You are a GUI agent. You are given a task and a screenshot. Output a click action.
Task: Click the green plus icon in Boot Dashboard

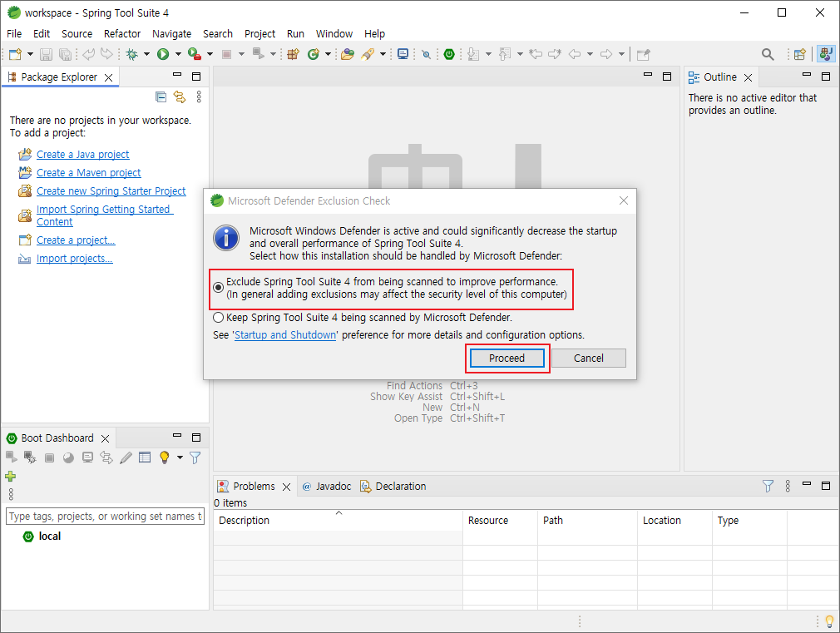(x=10, y=476)
